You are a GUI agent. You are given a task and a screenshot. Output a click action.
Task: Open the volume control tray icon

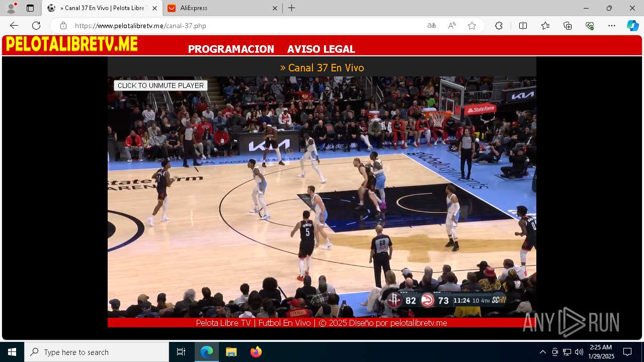point(579,352)
